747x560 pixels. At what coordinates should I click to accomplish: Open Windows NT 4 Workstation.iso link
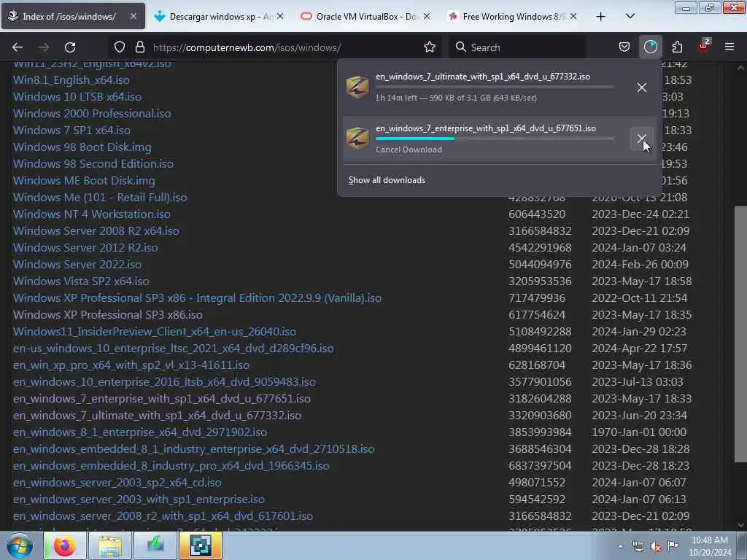tap(92, 214)
